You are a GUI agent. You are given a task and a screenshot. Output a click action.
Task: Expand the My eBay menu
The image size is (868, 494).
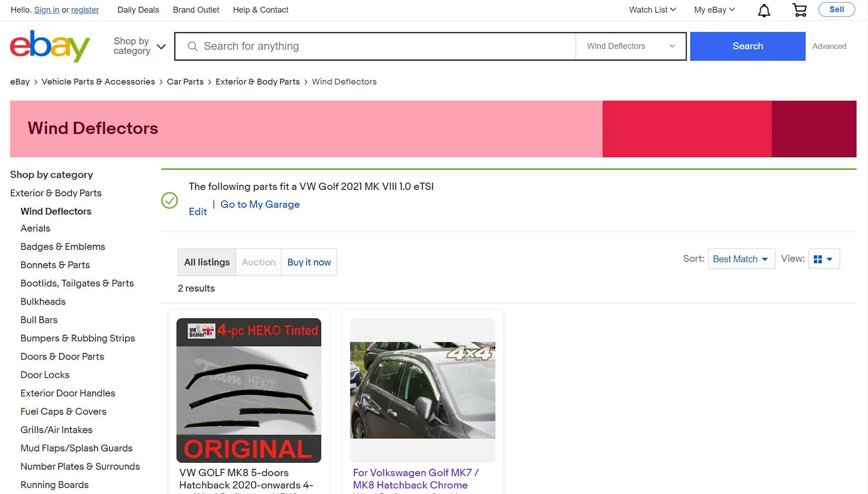[x=714, y=10]
